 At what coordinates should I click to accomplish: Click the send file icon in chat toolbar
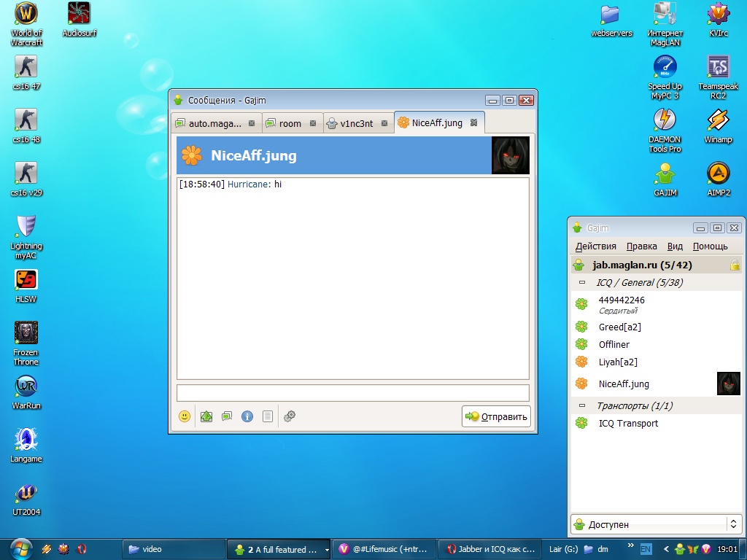pos(206,416)
